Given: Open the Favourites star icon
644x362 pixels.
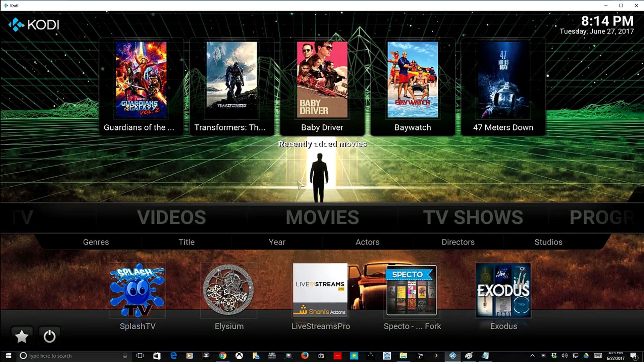Looking at the screenshot, I should (22, 337).
